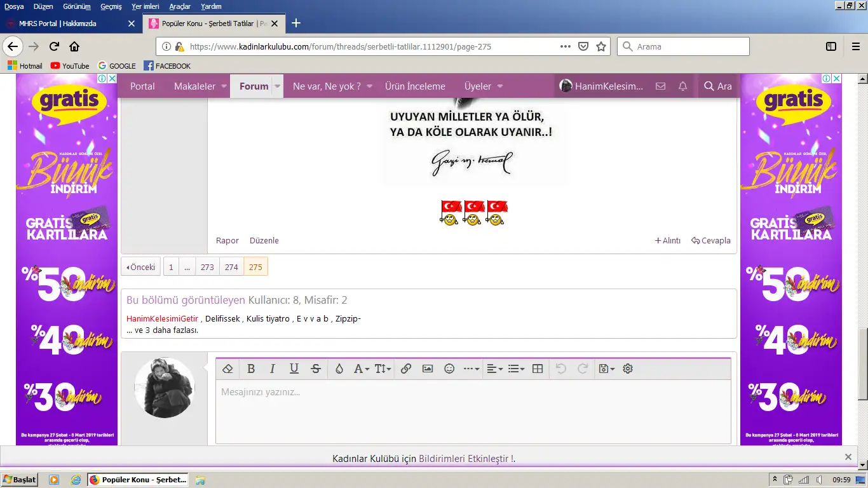Open the Firefox hamburger menu
The image size is (868, 488).
pos(855,46)
